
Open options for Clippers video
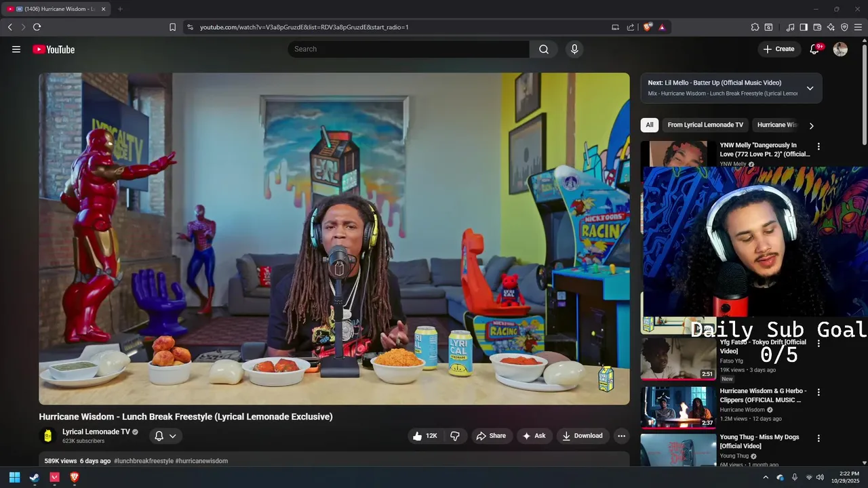click(818, 392)
